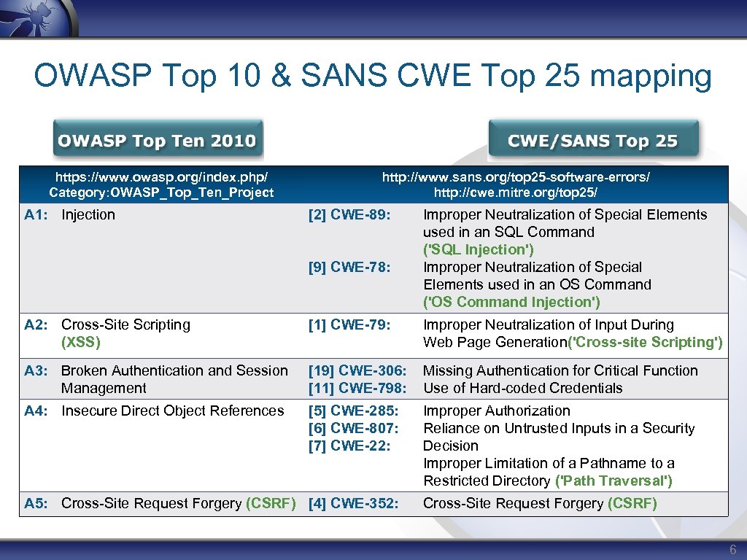Screen dimensions: 747x560
Task: Click the [2] CWE-89: entry
Action: (x=349, y=215)
